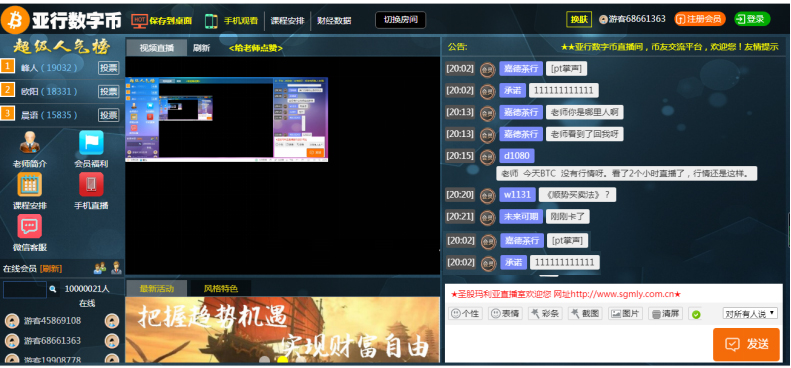Insert 图片 image into chat
791x368 pixels.
click(x=625, y=313)
